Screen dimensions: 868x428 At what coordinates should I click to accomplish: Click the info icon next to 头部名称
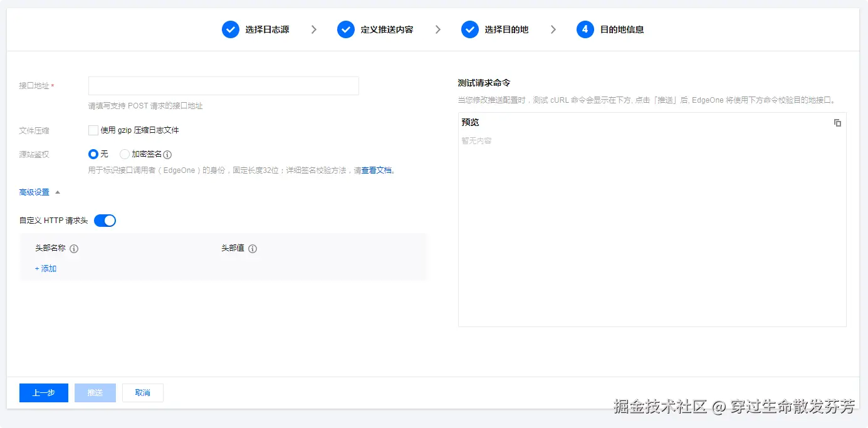point(73,248)
